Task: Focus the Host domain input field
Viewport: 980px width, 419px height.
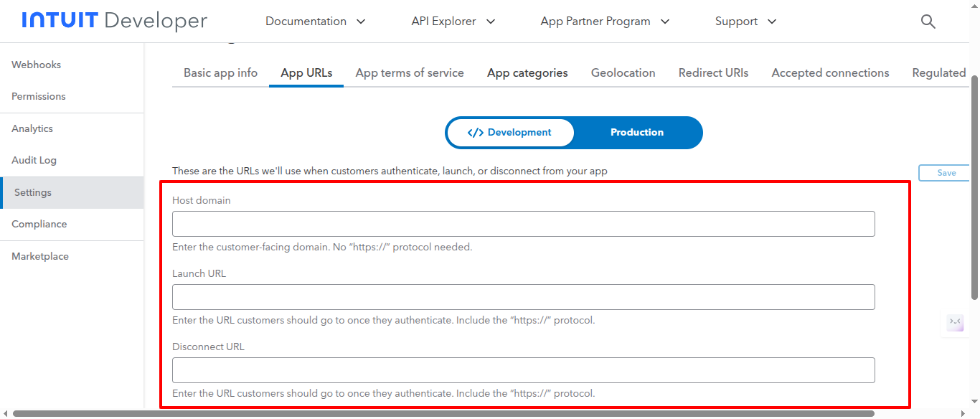Action: click(523, 224)
